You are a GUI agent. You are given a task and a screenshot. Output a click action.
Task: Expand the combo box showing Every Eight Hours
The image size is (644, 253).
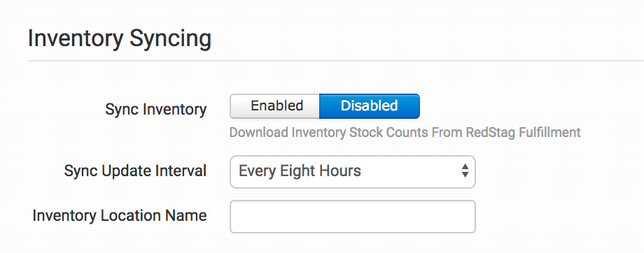click(352, 171)
